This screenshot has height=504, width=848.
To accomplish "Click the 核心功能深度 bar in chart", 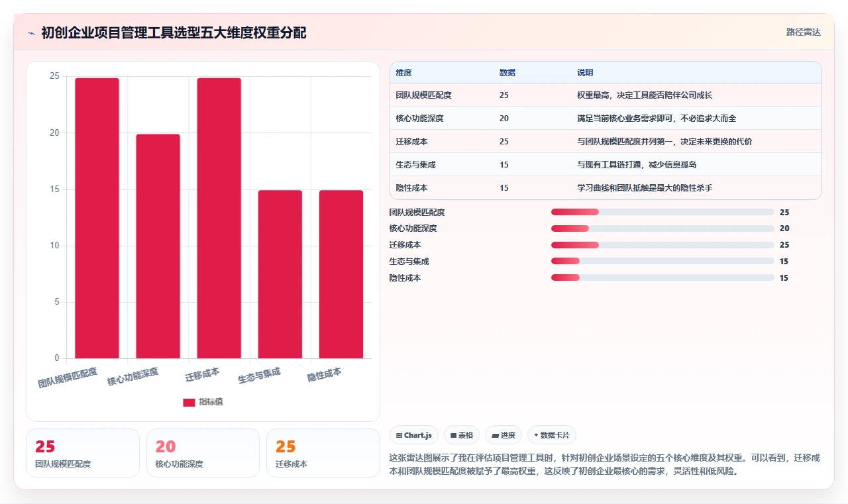I will tap(158, 246).
